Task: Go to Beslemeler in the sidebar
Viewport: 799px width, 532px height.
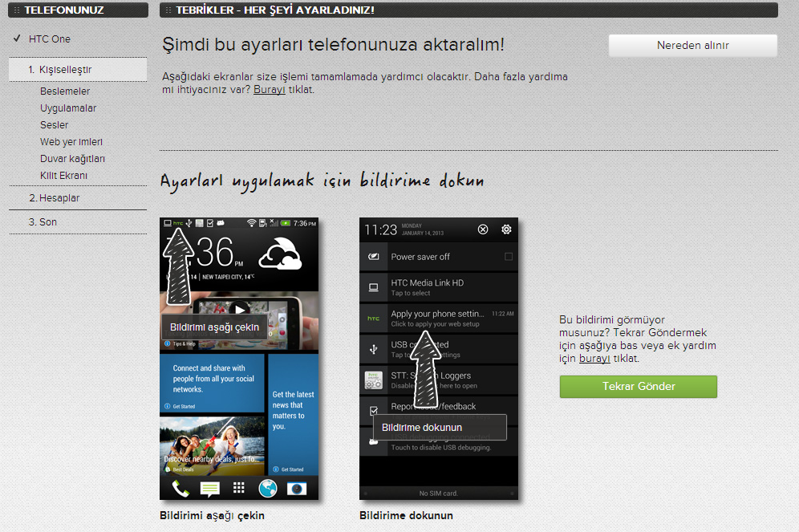Action: [x=65, y=91]
